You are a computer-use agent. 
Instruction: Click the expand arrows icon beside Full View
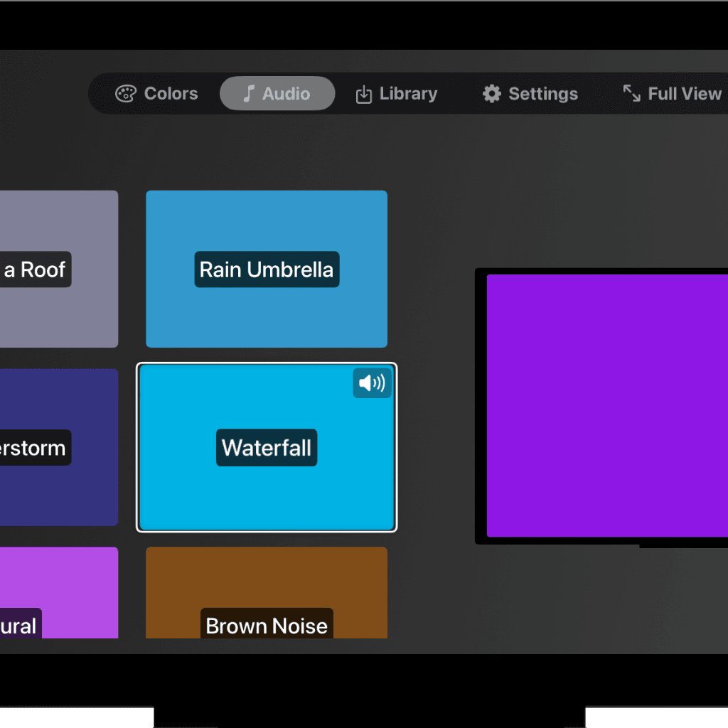(631, 93)
